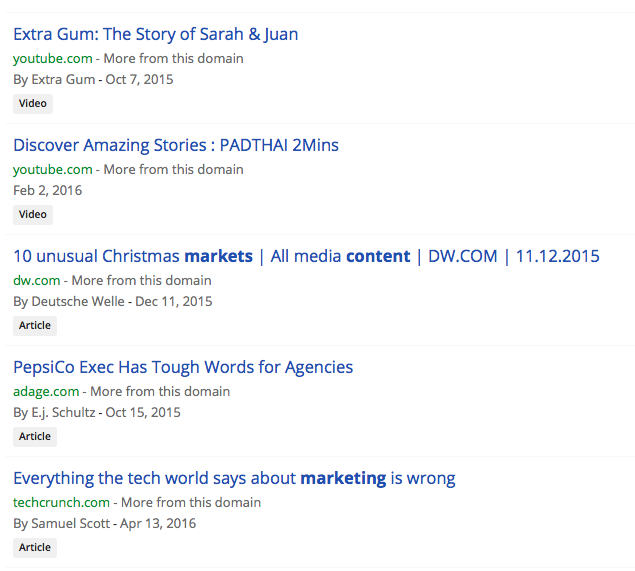This screenshot has height=571, width=635.
Task: Visit the techcrunch.com domain link
Action: 61,502
